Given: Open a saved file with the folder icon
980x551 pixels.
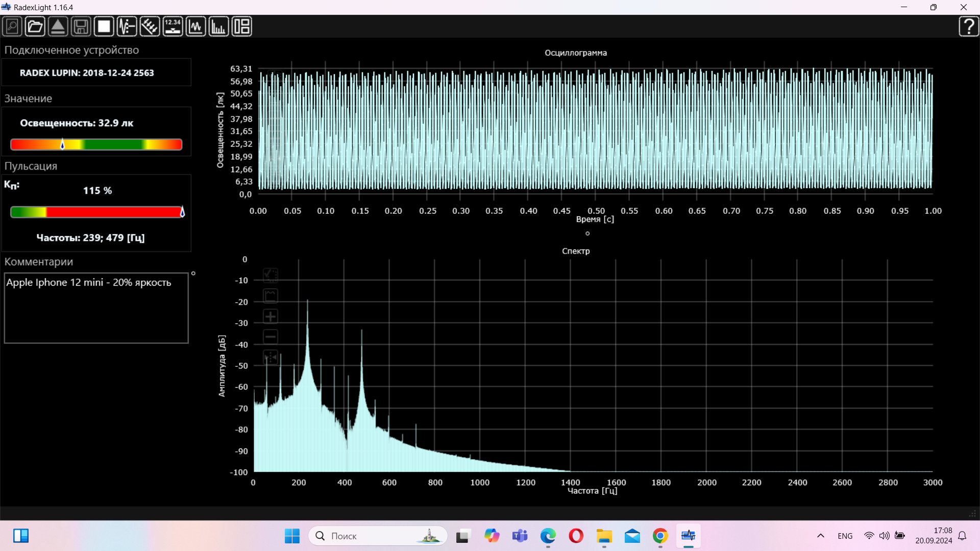Looking at the screenshot, I should pyautogui.click(x=35, y=27).
